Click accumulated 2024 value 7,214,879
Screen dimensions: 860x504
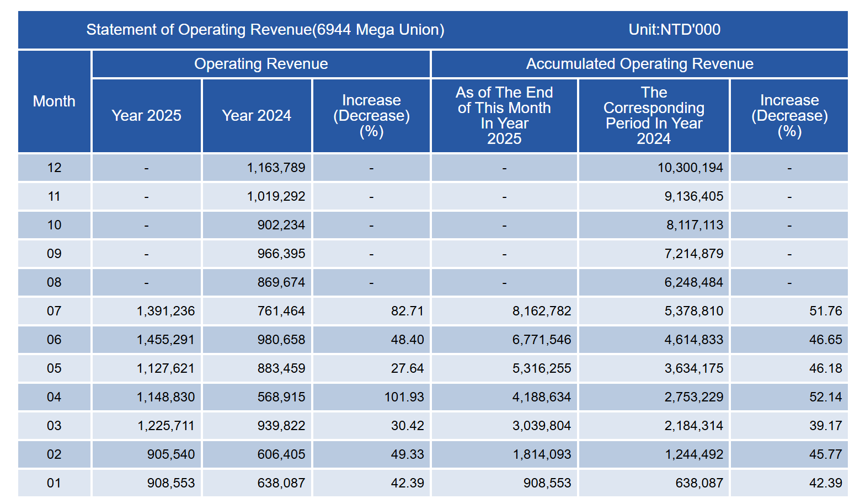(694, 254)
